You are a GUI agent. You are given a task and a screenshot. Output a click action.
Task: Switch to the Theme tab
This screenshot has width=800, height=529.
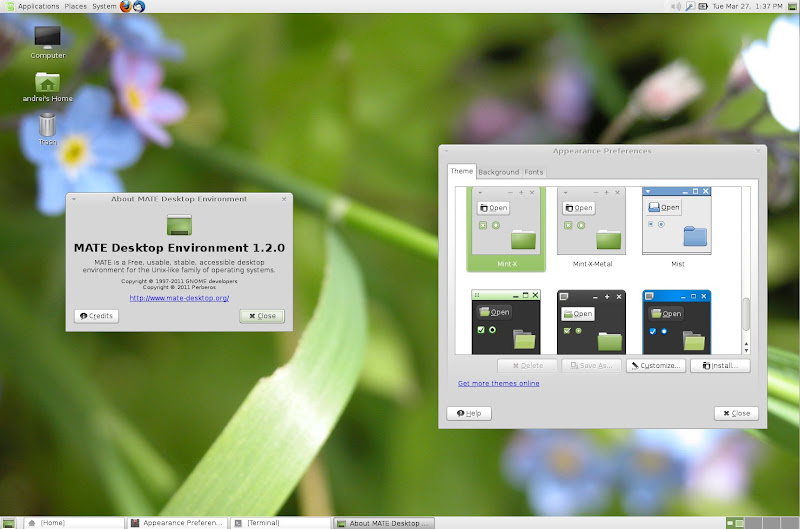[462, 171]
